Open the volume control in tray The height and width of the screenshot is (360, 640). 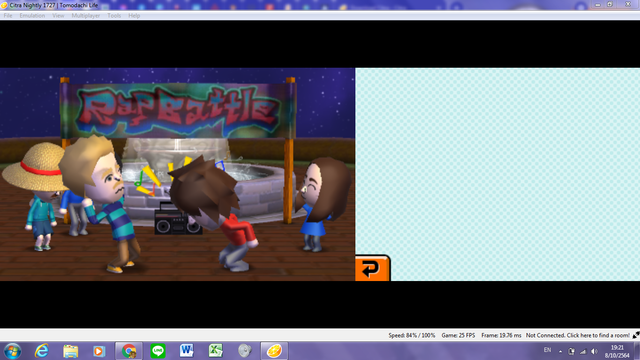594,351
